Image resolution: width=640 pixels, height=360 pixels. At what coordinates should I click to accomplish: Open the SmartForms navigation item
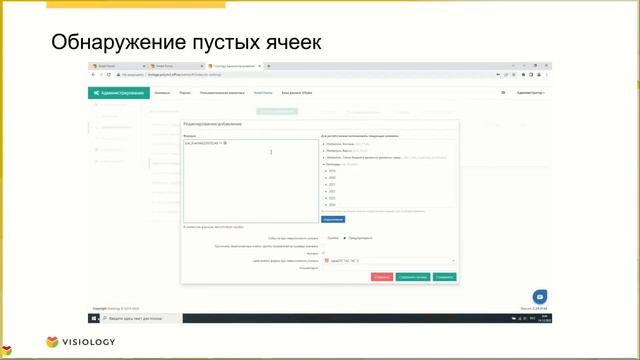pyautogui.click(x=263, y=93)
